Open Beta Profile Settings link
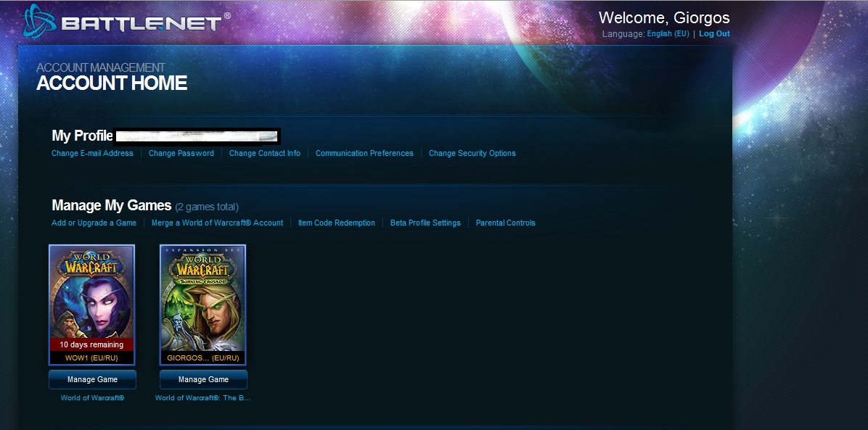This screenshot has width=868, height=430. (425, 223)
